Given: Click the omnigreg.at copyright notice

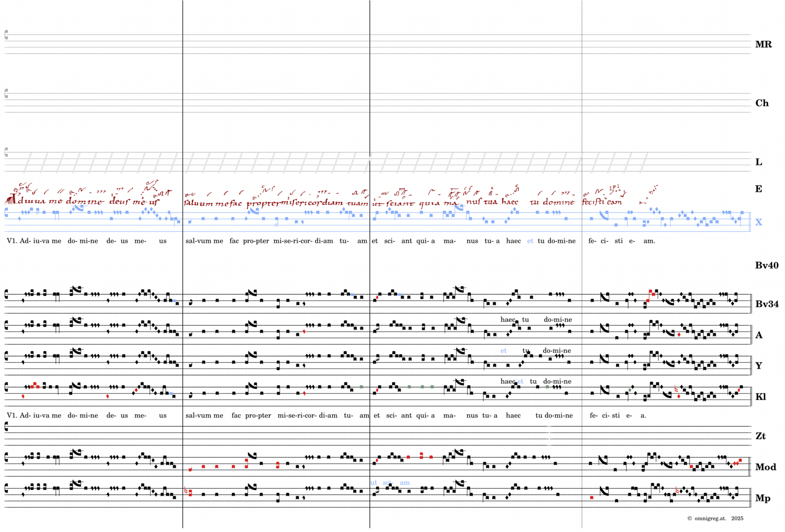Looking at the screenshot, I should [715, 518].
